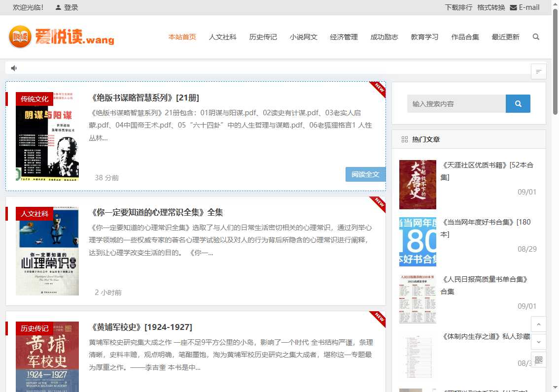
Task: Click the blue magnifier search icon in sidebar
Action: 518,103
